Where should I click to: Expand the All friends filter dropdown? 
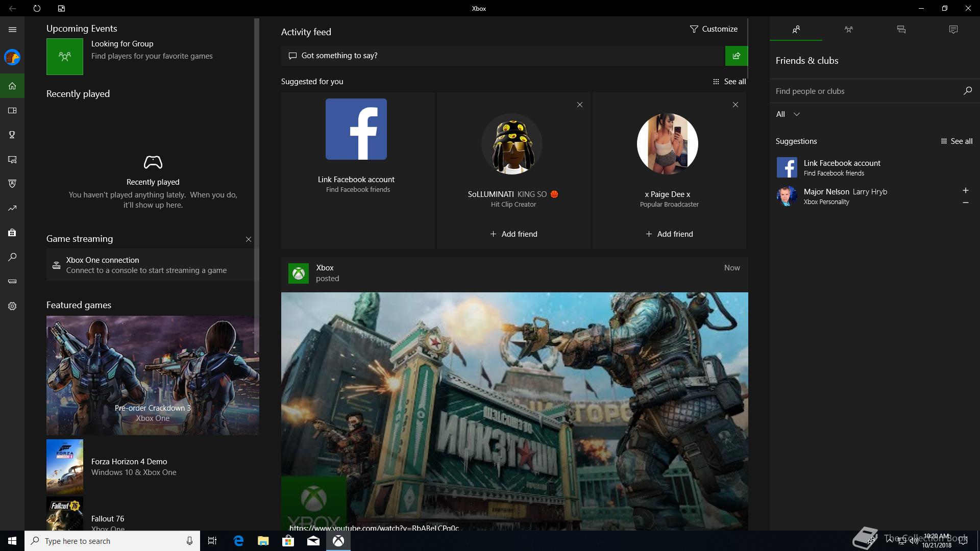pyautogui.click(x=788, y=114)
